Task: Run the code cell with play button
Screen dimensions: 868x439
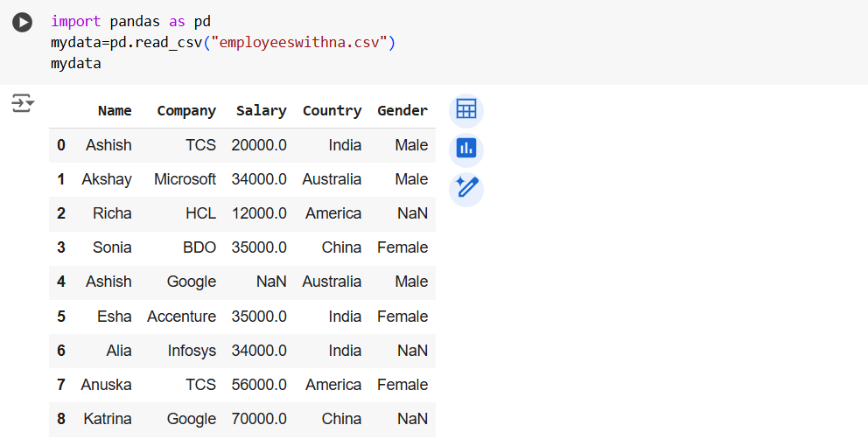Action: point(22,23)
